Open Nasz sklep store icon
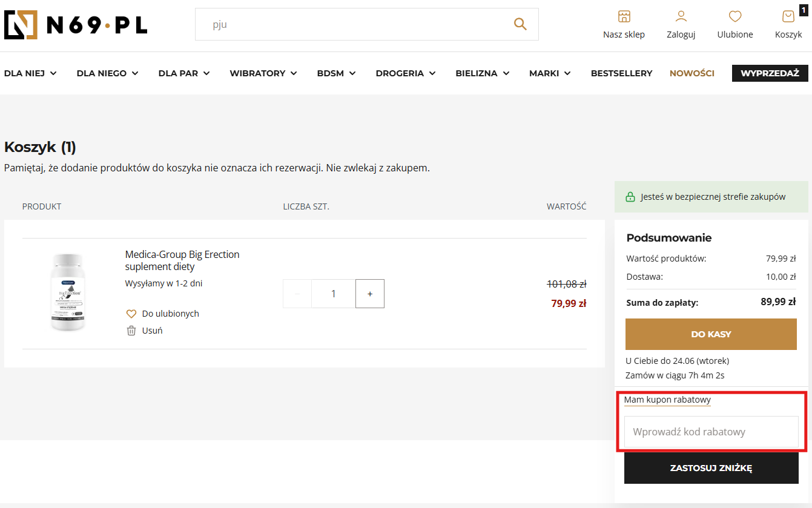Image resolution: width=812 pixels, height=508 pixels. point(624,16)
